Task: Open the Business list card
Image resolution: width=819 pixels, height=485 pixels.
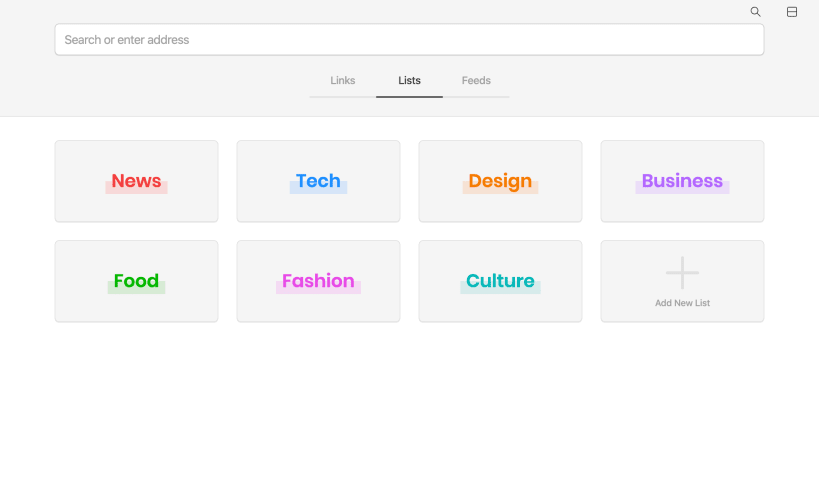Action: (x=682, y=181)
